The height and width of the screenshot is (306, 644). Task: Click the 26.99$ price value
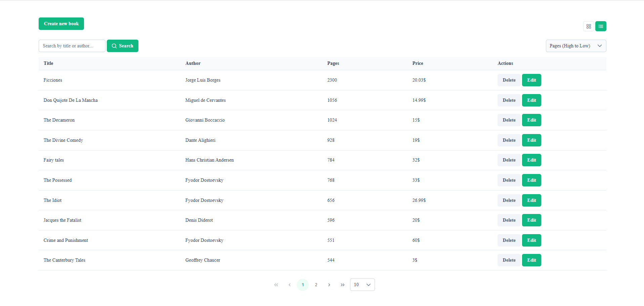click(x=419, y=201)
